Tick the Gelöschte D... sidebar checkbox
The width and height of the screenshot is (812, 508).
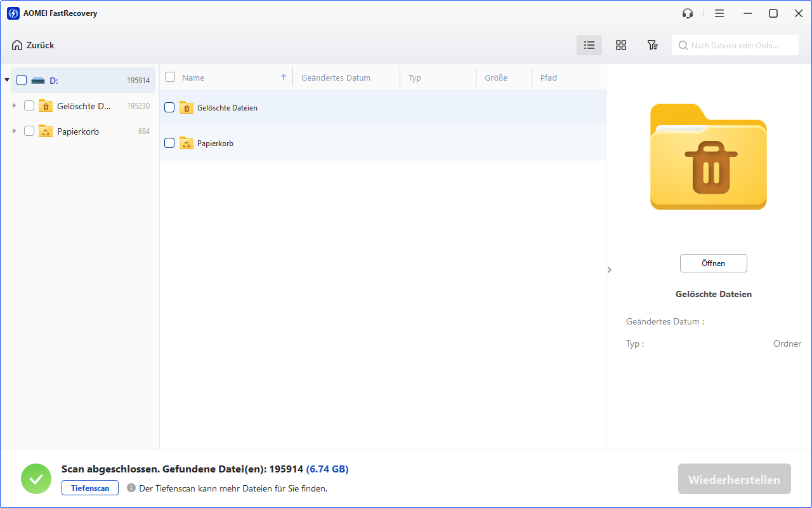point(29,105)
